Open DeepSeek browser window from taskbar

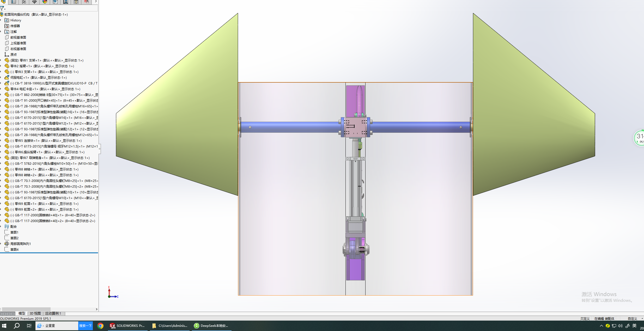coord(211,326)
